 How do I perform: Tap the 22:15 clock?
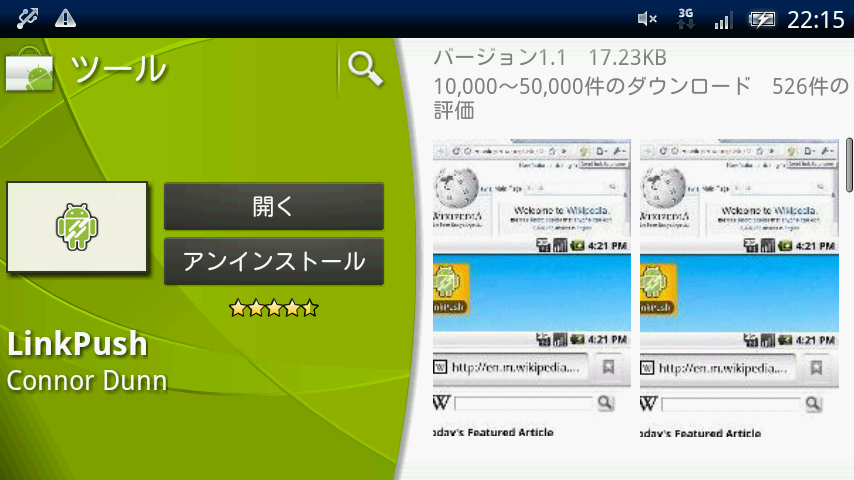point(815,20)
